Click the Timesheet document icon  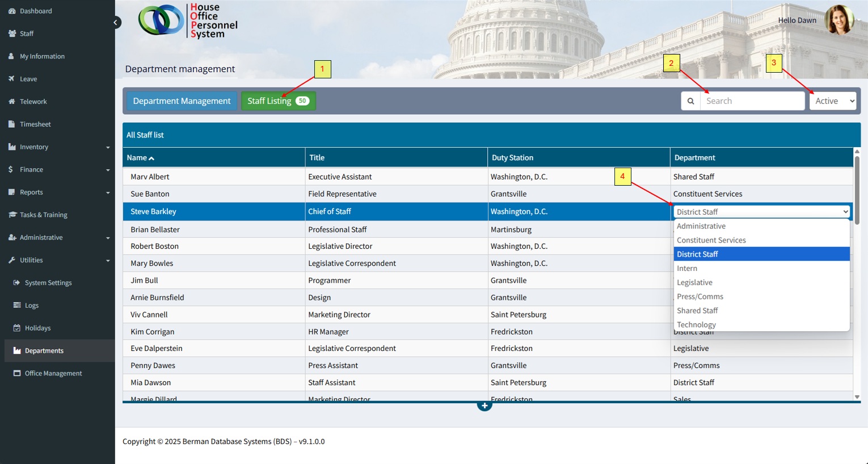coord(12,124)
